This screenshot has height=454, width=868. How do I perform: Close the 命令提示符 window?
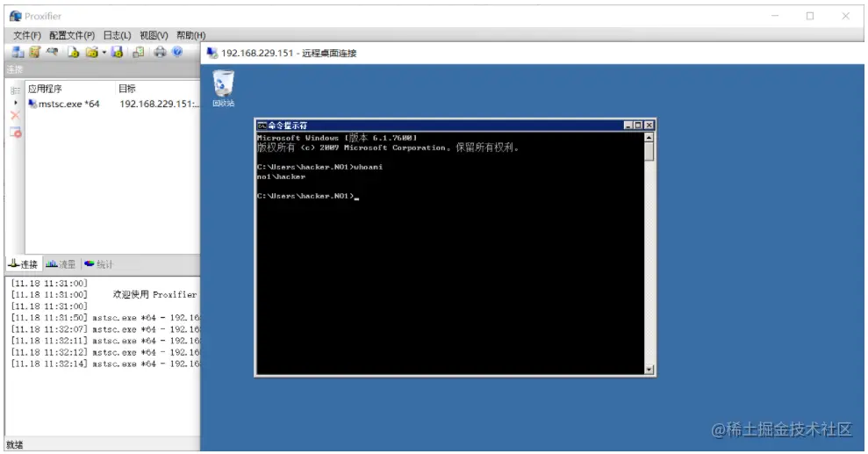point(649,126)
